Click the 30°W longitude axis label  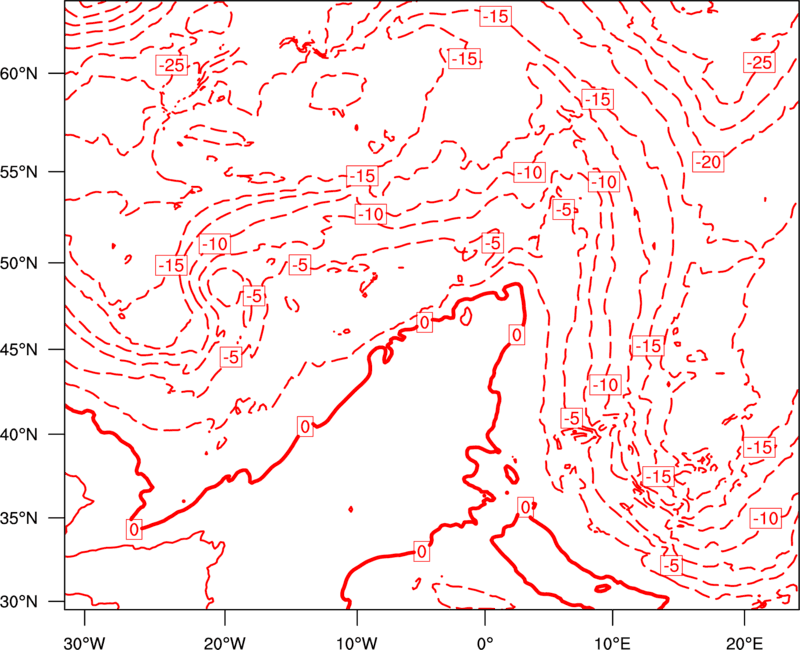coord(85,642)
